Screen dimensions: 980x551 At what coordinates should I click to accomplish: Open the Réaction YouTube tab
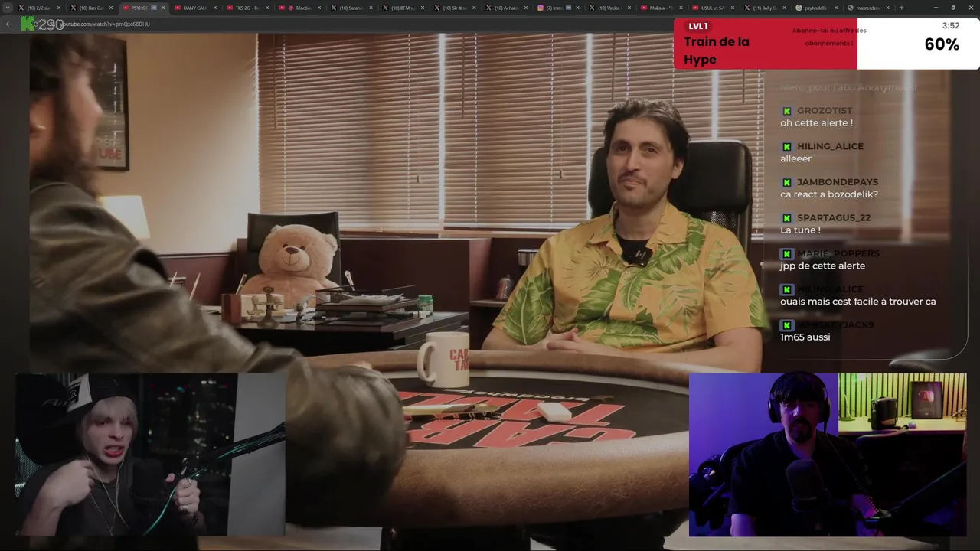[x=299, y=8]
